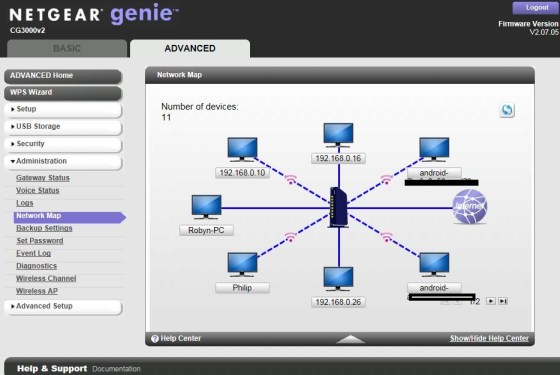Click the refresh network map icon
The height and width of the screenshot is (375, 560).
click(x=507, y=110)
